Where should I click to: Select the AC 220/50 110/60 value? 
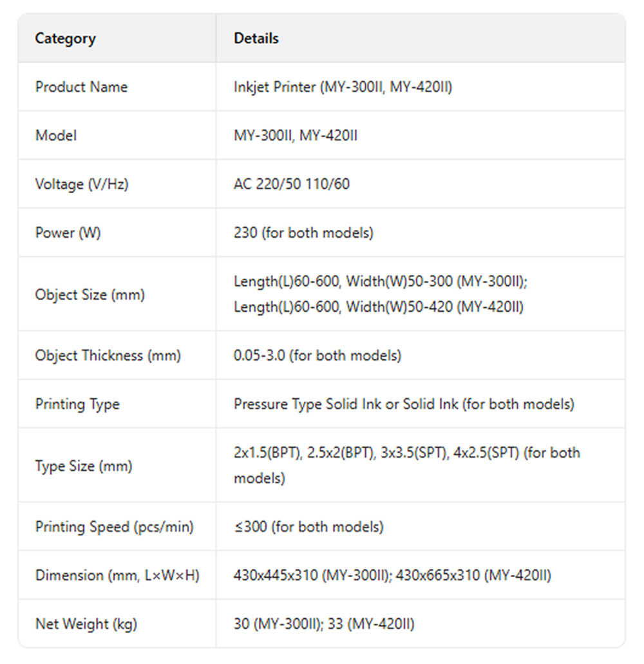click(291, 184)
